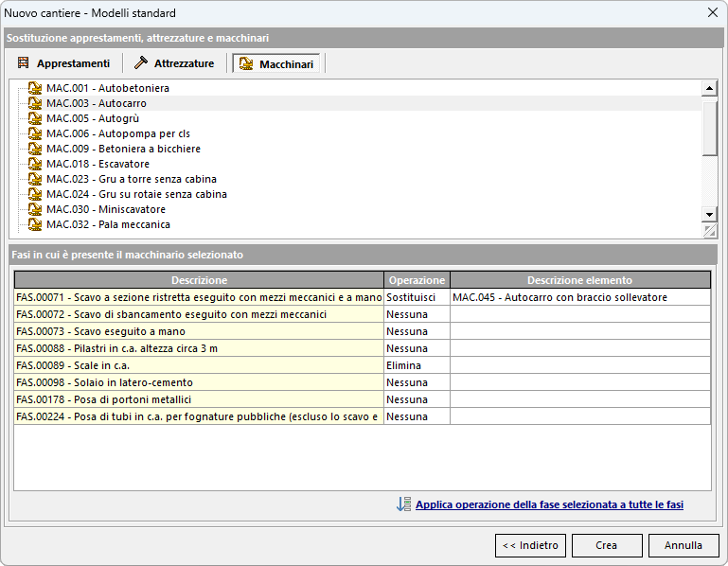Open Operazione cell for FAS.00072 row
The height and width of the screenshot is (566, 728).
pos(417,314)
